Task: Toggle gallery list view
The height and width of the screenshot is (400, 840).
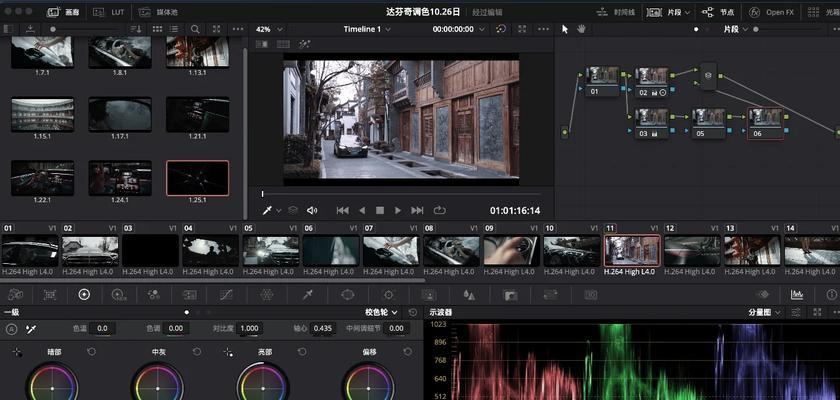Action: [x=174, y=29]
